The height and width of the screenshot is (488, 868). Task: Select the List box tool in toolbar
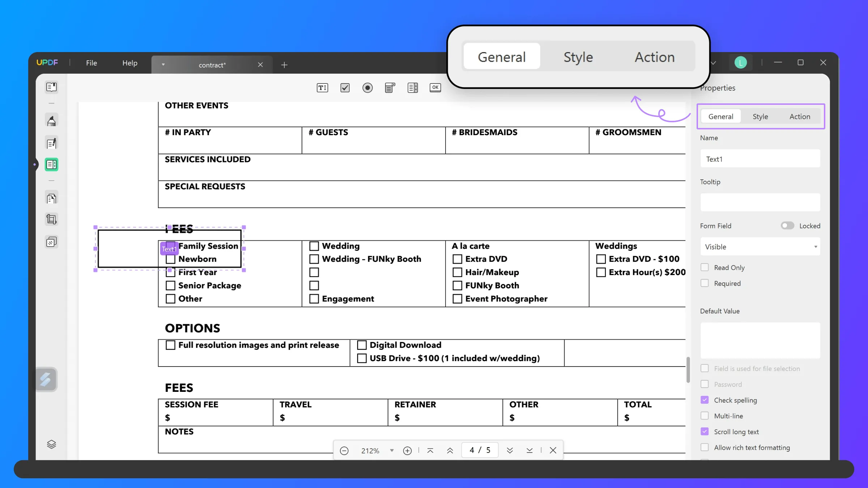click(x=413, y=87)
